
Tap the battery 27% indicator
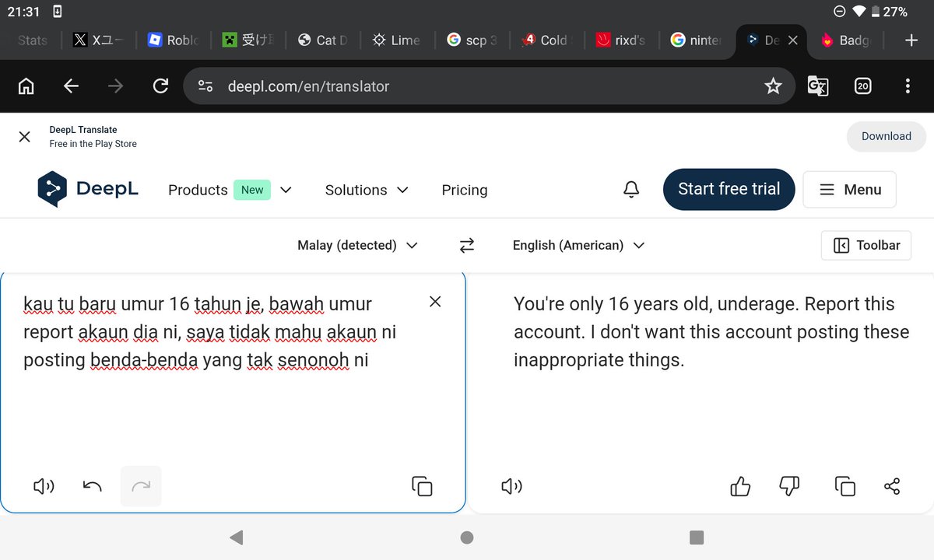pos(889,12)
